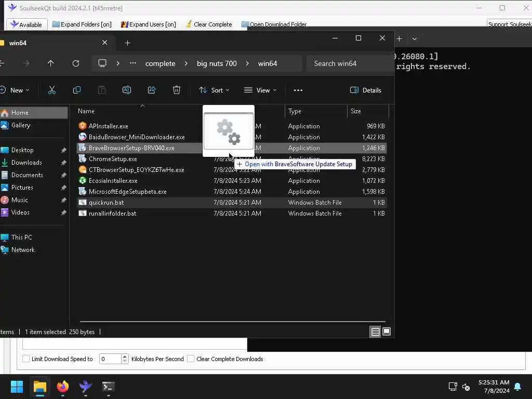The image size is (532, 399).
Task: Click the clock and date in taskbar
Action: pyautogui.click(x=494, y=387)
